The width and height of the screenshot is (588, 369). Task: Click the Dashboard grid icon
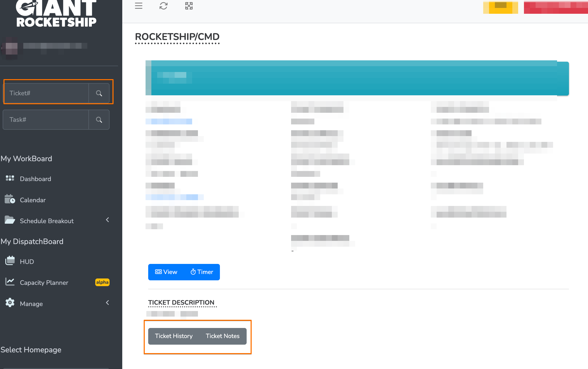click(10, 178)
